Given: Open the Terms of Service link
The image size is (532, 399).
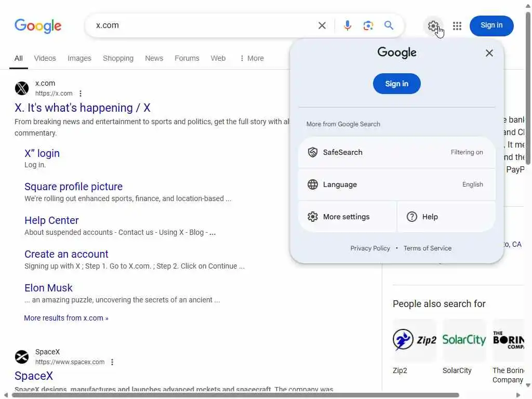Looking at the screenshot, I should coord(428,248).
